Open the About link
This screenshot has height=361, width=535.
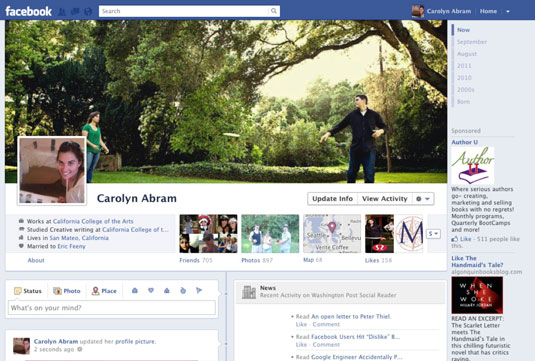tap(36, 260)
